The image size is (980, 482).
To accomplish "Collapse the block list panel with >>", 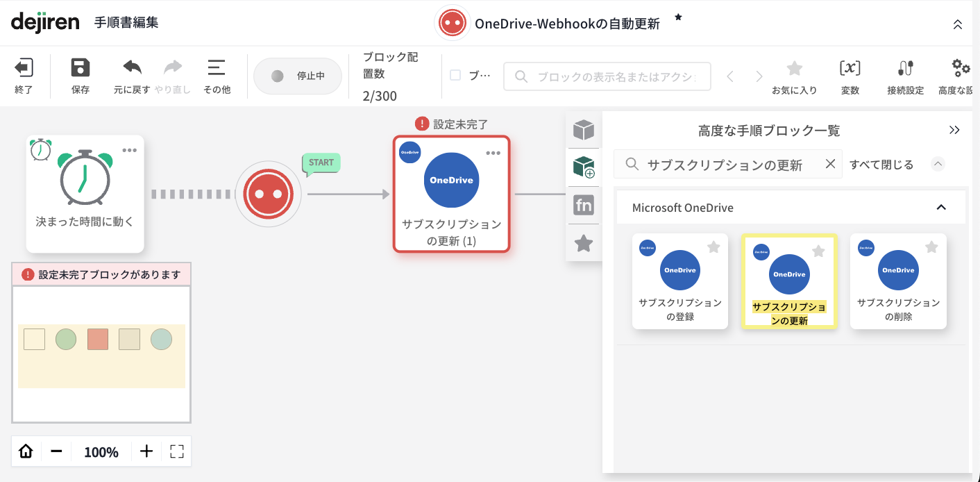I will tap(954, 130).
